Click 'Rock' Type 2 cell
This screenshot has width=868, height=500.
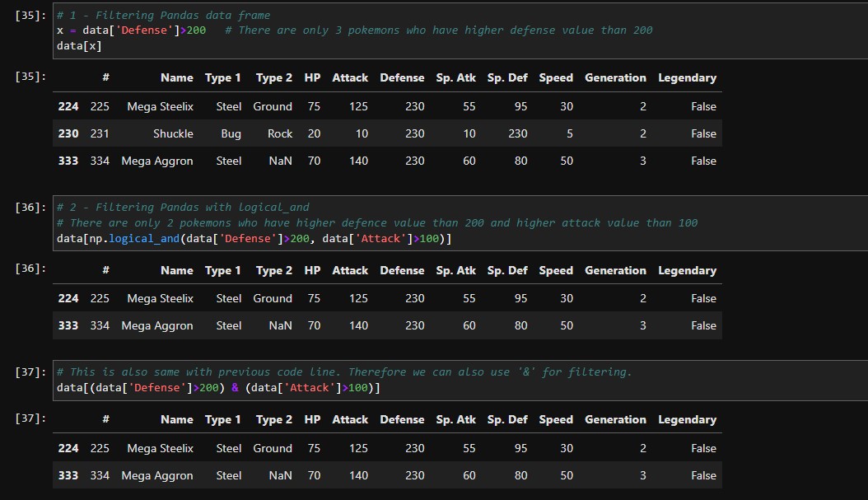tap(279, 134)
